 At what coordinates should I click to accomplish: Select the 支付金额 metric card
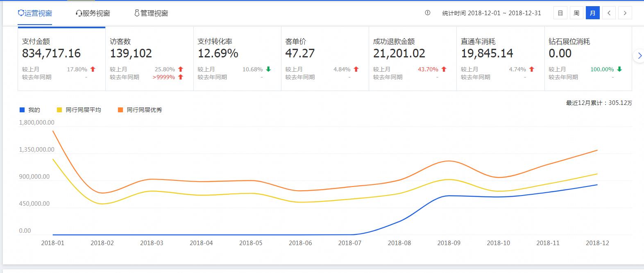click(x=61, y=59)
